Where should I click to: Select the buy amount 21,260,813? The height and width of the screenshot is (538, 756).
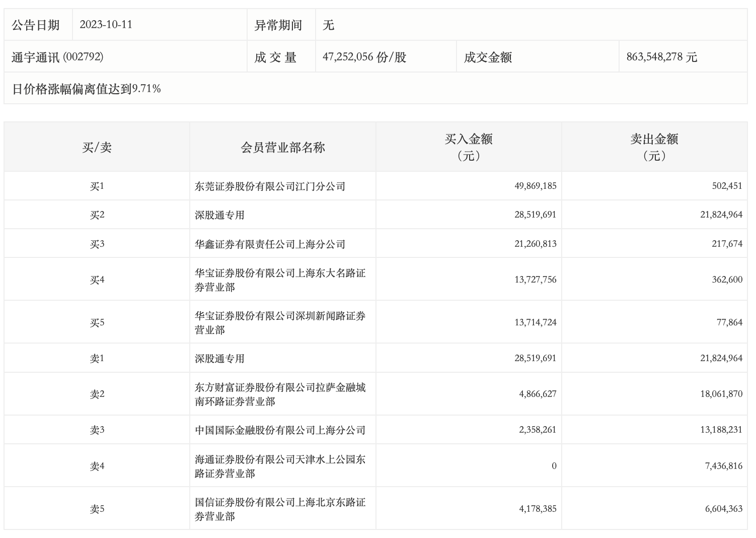(x=535, y=244)
